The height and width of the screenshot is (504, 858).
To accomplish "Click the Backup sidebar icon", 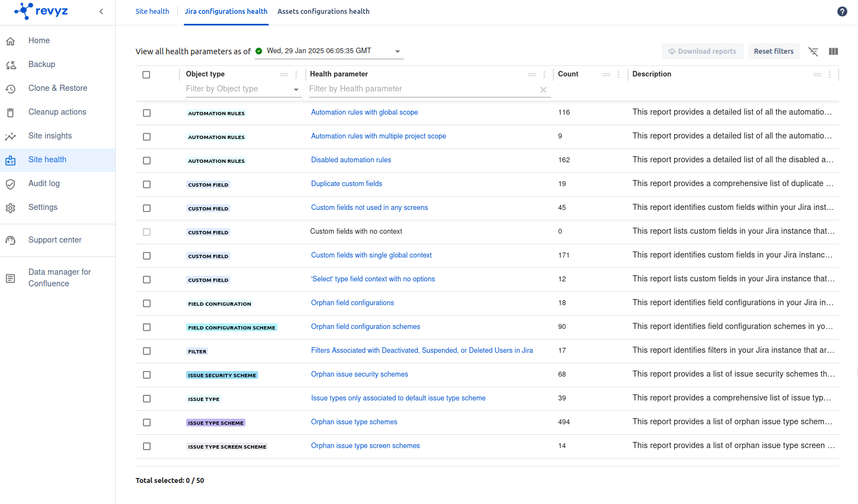I will [x=11, y=65].
